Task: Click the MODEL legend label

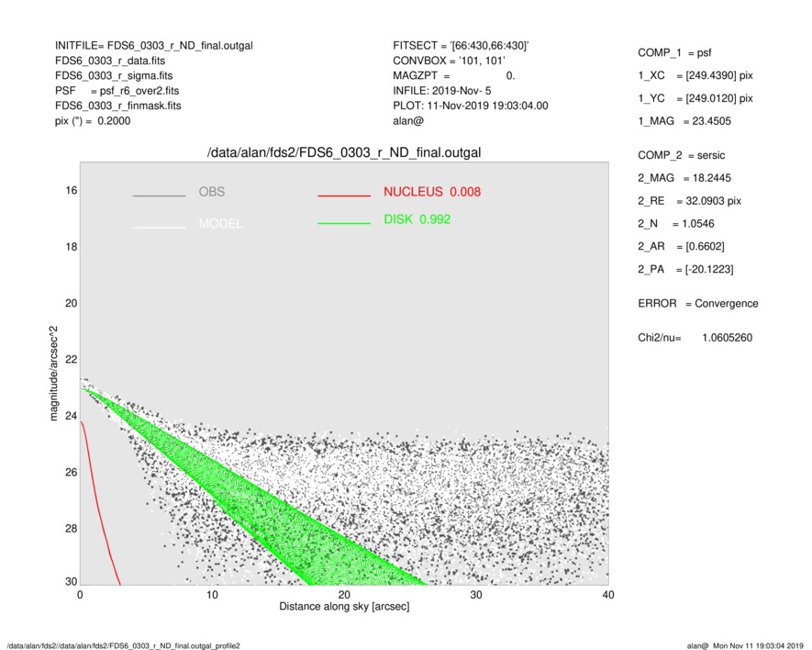Action: [220, 224]
